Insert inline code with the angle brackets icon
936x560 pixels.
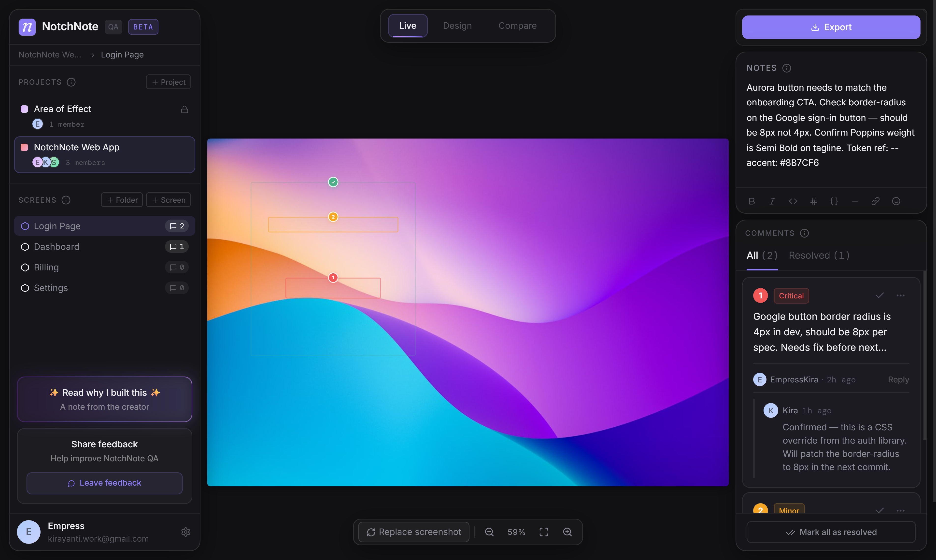click(x=793, y=201)
